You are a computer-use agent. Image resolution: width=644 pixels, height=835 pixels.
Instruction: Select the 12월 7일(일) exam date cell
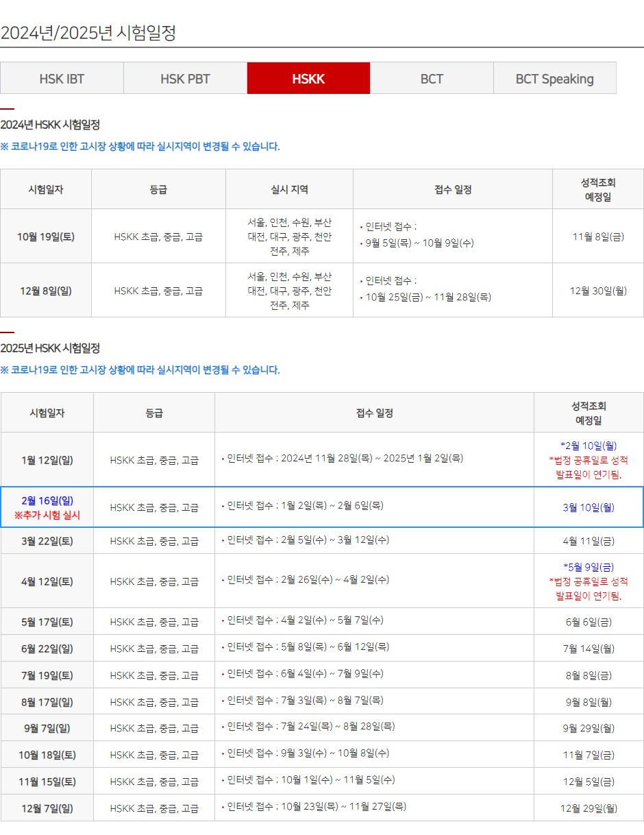click(x=47, y=807)
